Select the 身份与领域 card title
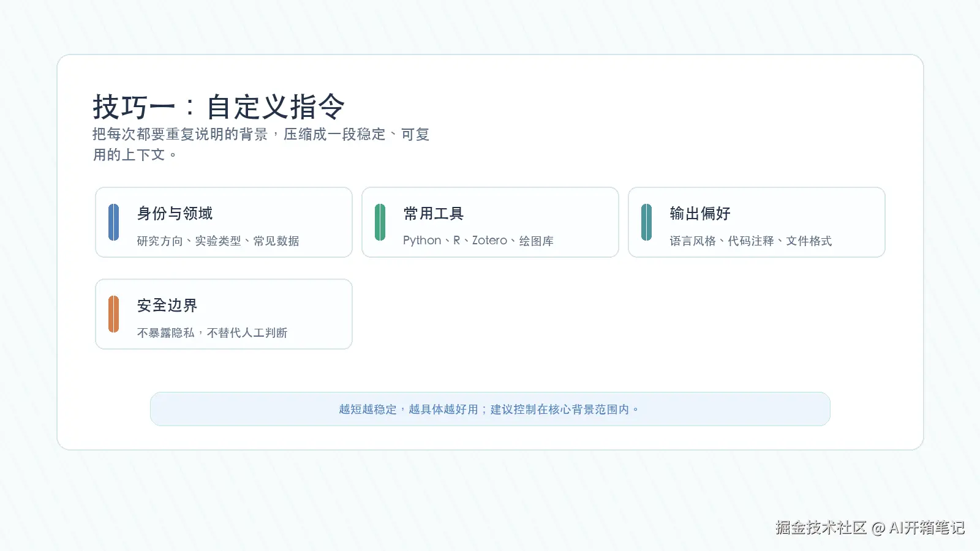The height and width of the screenshot is (551, 980). pos(175,214)
